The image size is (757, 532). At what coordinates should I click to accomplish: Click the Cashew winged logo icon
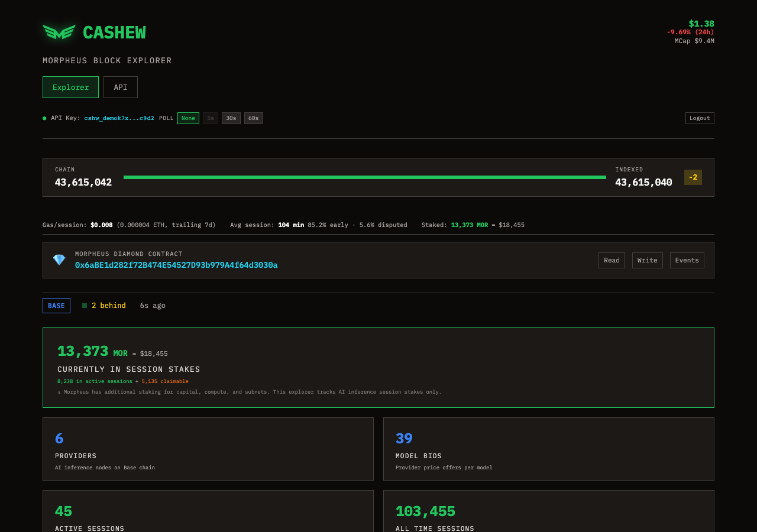click(59, 32)
